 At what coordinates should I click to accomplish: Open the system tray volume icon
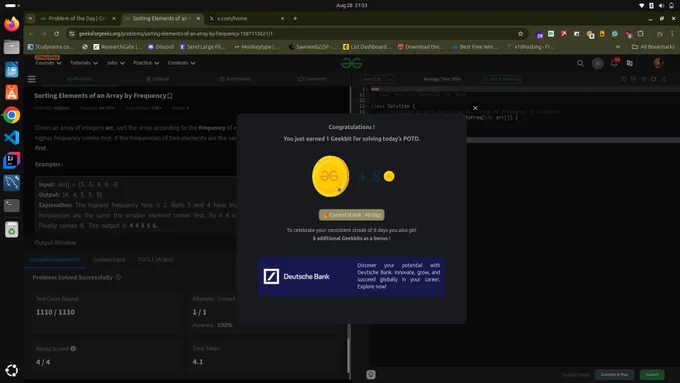pos(661,5)
